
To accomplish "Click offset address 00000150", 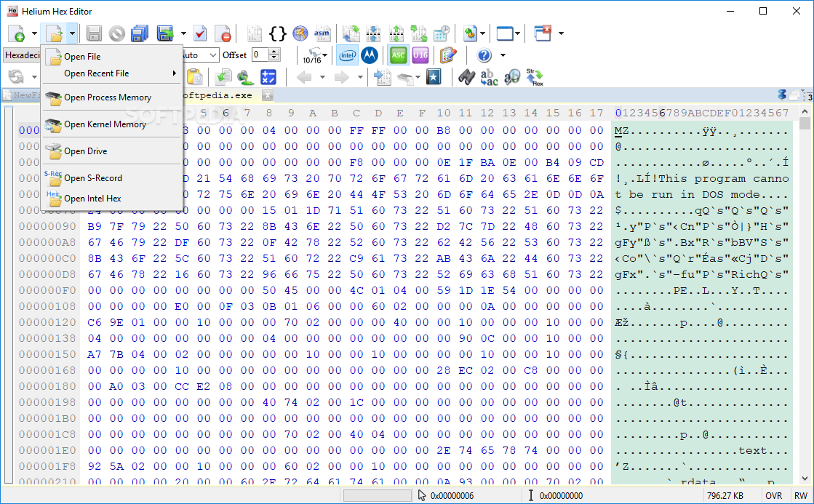I will [47, 354].
